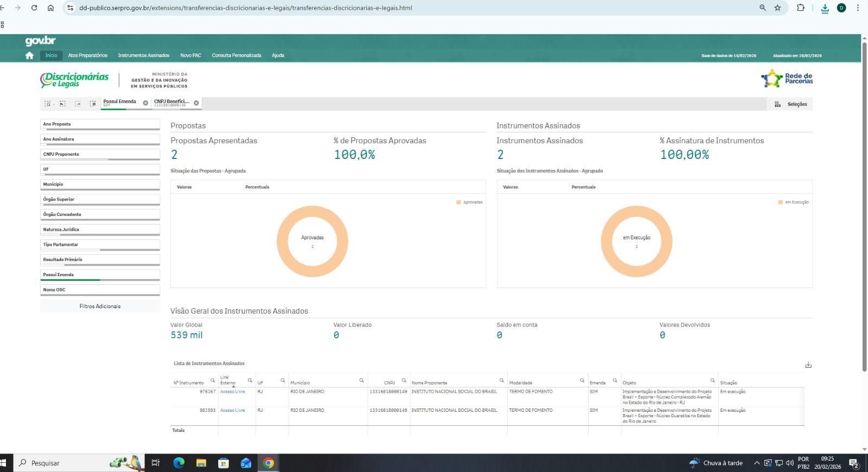Open the Tipo Parlamentar filter
The image size is (868, 472).
pos(100,245)
